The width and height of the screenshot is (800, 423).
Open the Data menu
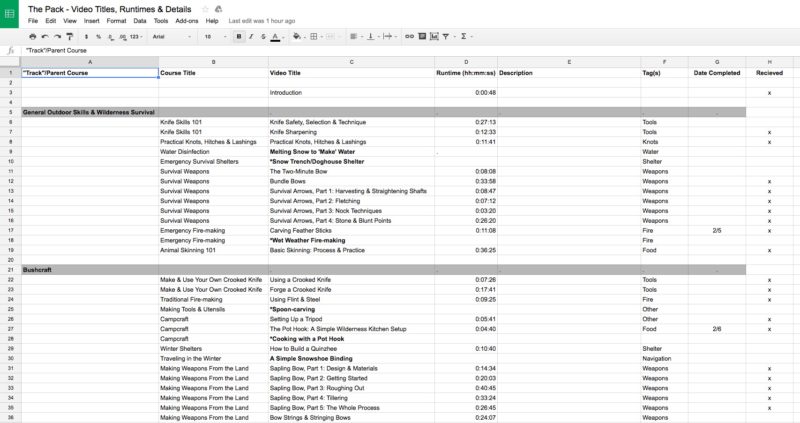pos(140,21)
